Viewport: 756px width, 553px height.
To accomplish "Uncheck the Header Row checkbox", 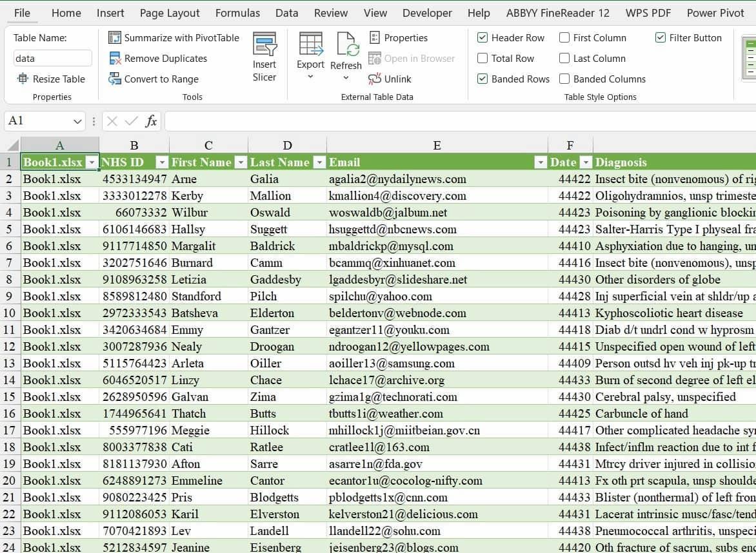I will click(482, 38).
